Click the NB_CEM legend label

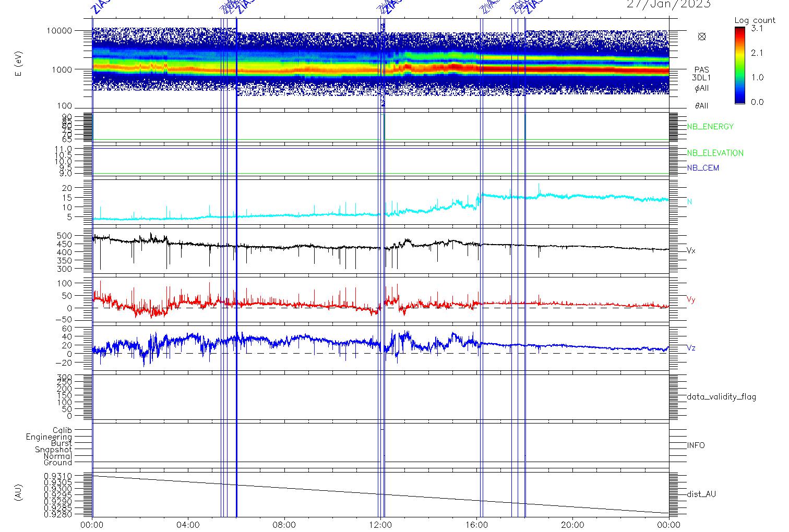point(702,168)
